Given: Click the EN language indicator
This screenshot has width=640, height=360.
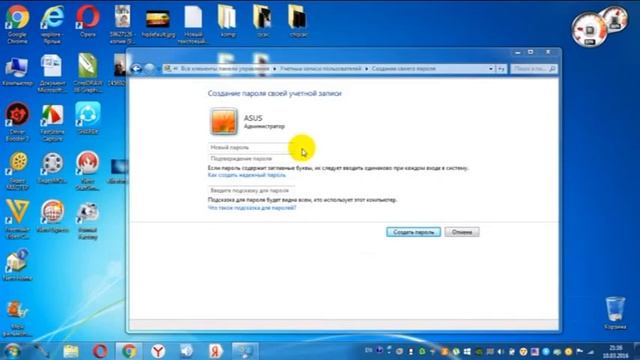Looking at the screenshot, I should pos(369,350).
